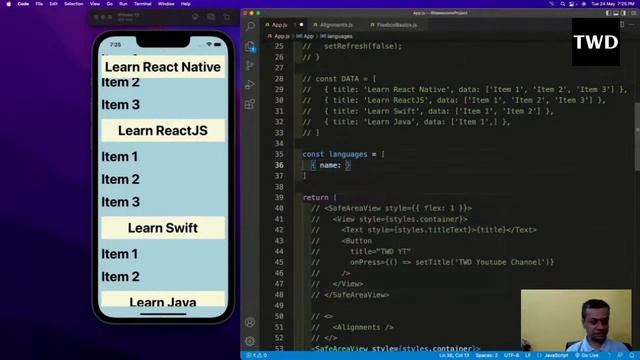Open the Apple menu

click(9, 4)
